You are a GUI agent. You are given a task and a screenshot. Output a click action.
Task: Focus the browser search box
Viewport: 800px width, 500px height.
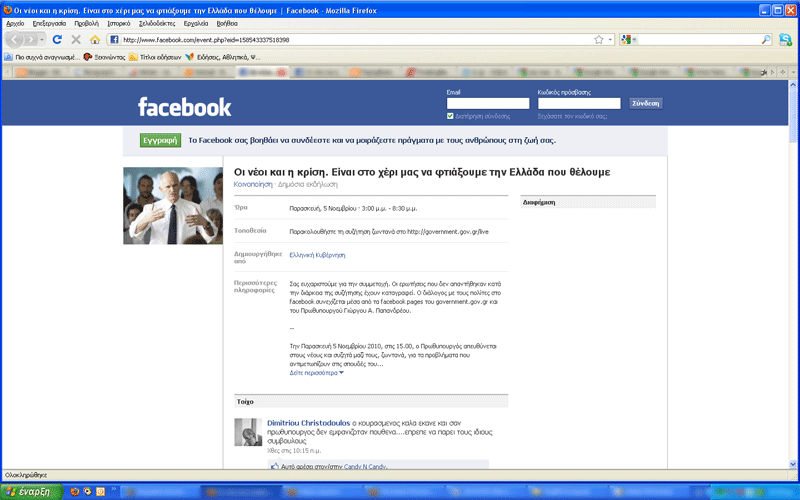tap(699, 40)
